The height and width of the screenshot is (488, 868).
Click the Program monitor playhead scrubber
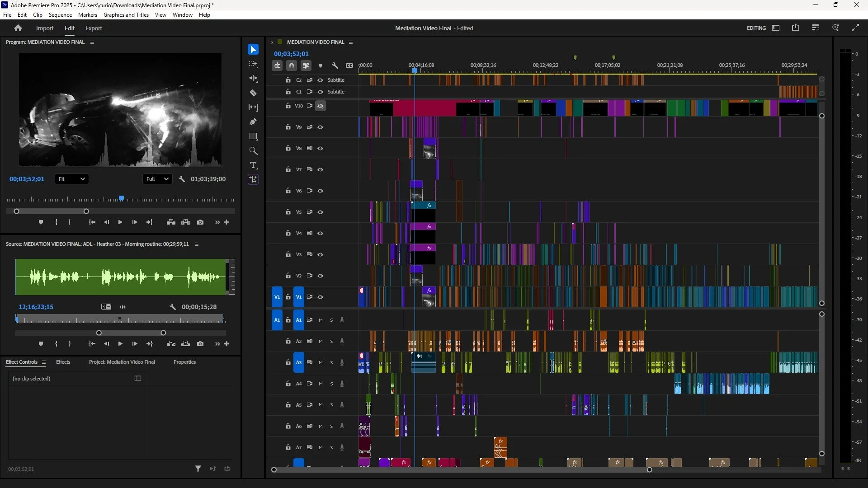tap(121, 198)
